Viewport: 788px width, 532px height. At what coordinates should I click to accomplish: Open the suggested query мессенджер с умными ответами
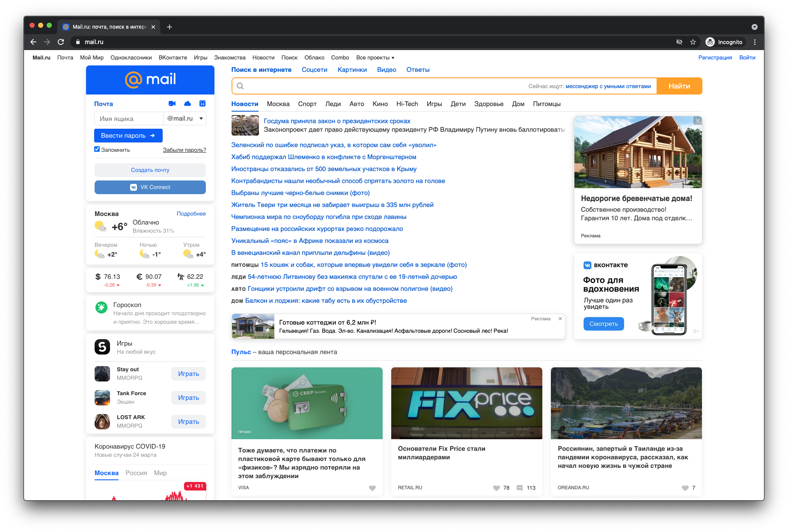[x=608, y=86]
